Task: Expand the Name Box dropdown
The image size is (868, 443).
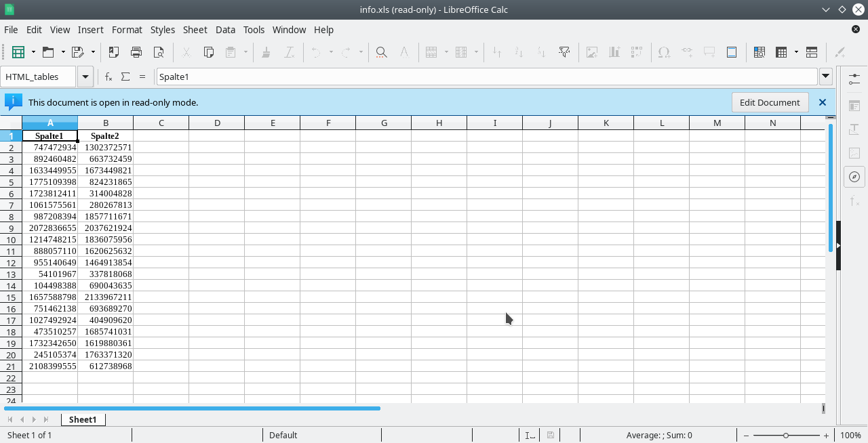Action: pos(85,77)
